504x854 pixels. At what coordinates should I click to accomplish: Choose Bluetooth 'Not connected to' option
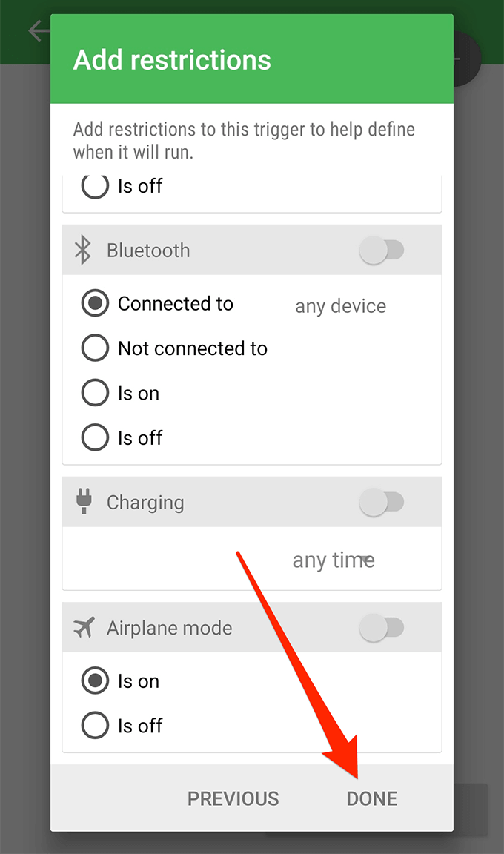(174, 348)
